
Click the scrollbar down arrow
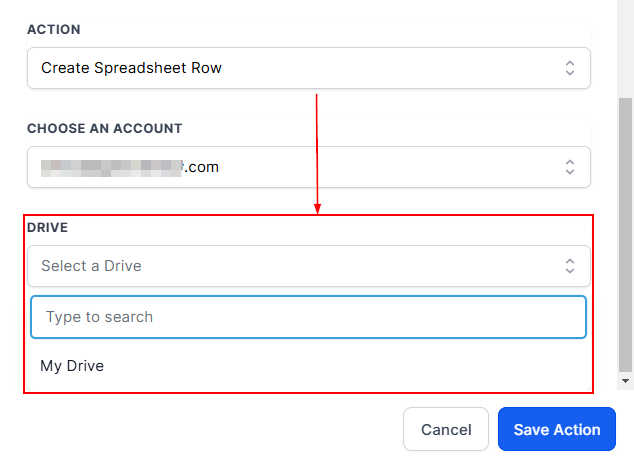click(626, 381)
